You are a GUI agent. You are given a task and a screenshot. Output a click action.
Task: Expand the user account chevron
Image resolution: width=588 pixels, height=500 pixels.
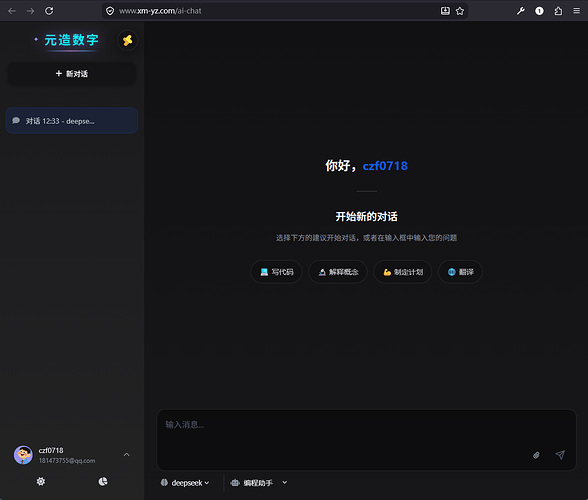pos(127,455)
